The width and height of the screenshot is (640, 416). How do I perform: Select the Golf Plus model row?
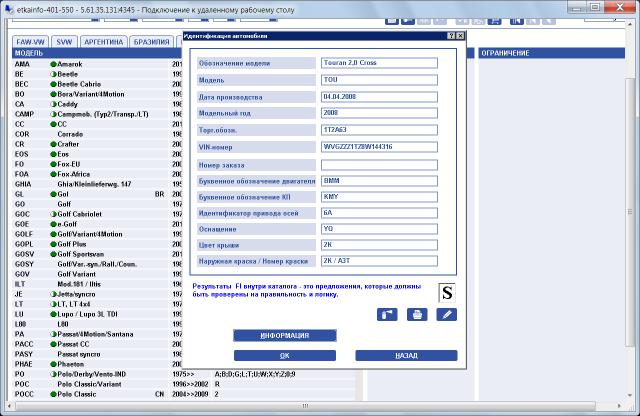pyautogui.click(x=97, y=244)
